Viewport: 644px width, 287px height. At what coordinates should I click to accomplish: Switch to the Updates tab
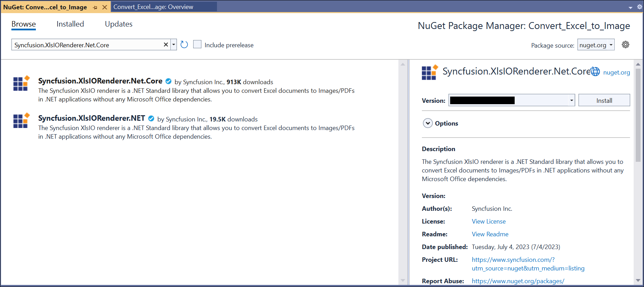tap(119, 24)
